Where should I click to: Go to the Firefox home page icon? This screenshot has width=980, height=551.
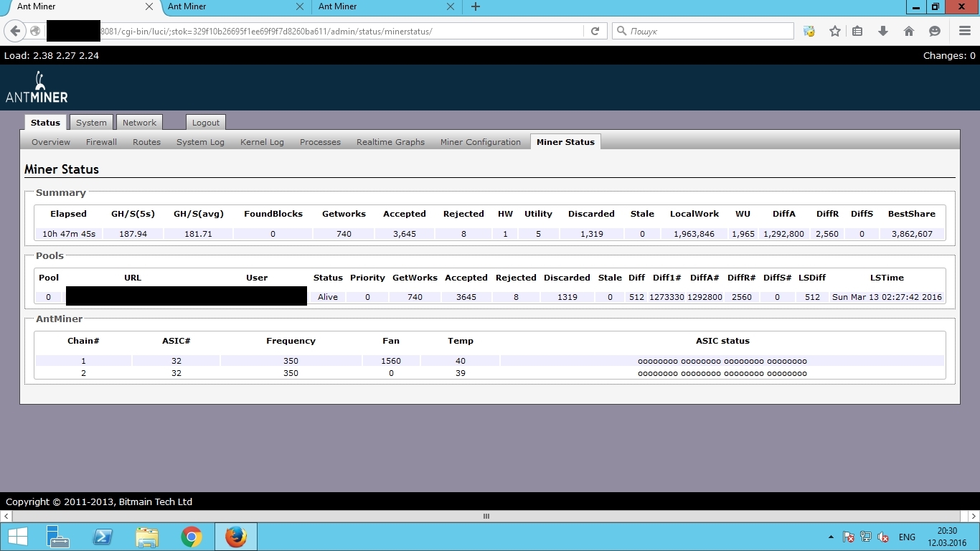point(909,31)
